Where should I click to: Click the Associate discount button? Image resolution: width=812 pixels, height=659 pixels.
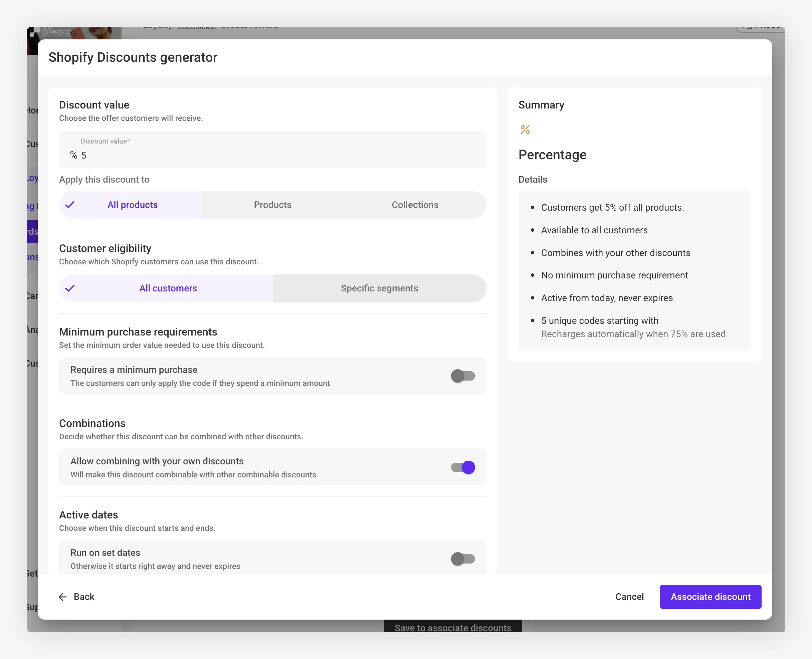pos(710,597)
